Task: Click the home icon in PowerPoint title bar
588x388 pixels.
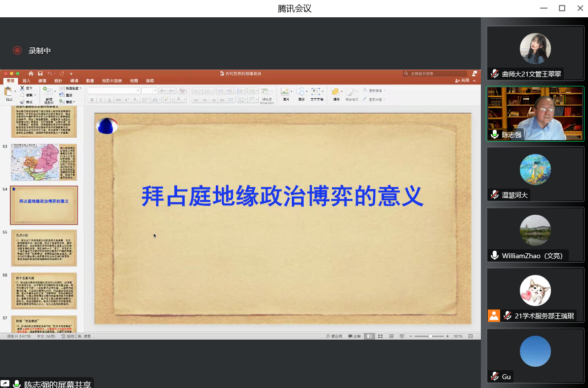Action: click(x=31, y=74)
